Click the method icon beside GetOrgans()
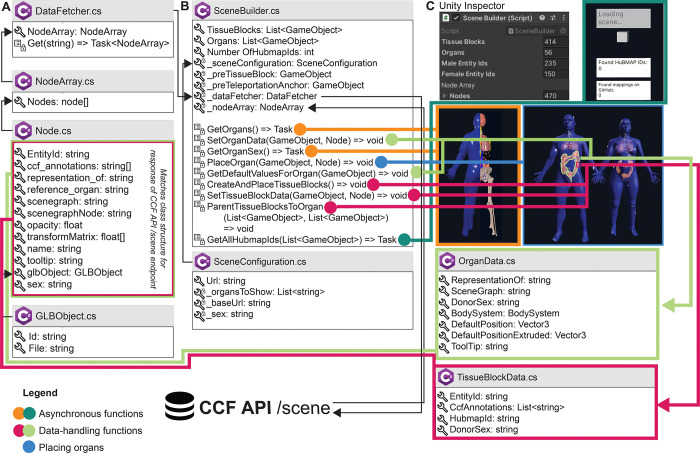 pyautogui.click(x=199, y=129)
